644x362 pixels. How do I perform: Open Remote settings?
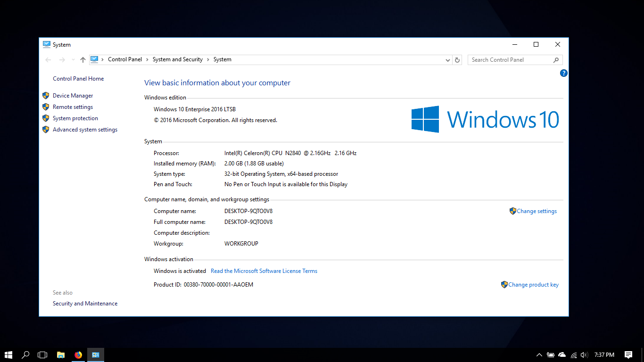pos(73,107)
